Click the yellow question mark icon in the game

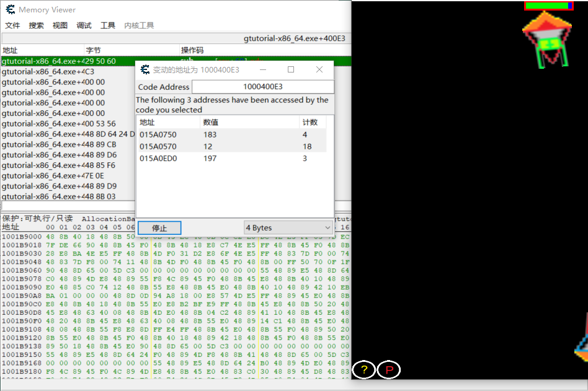tap(363, 370)
